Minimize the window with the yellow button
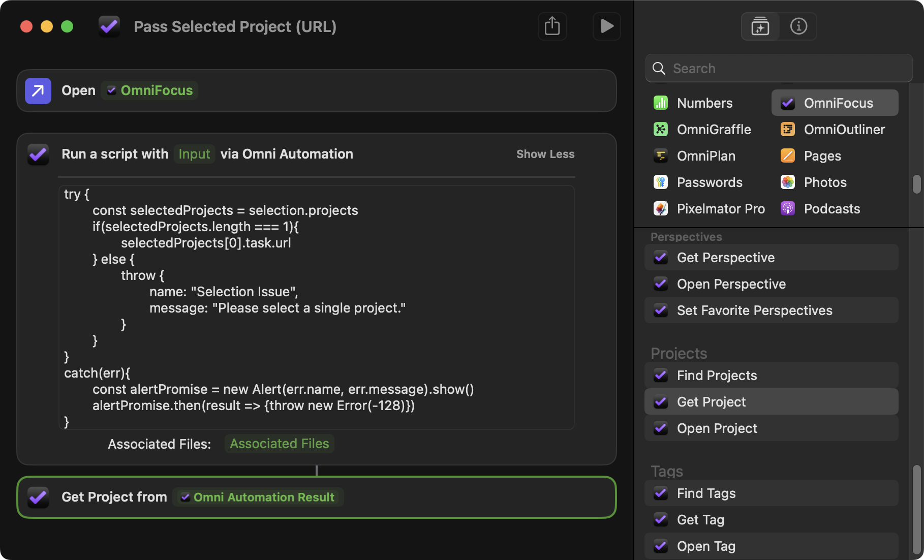 click(x=47, y=26)
